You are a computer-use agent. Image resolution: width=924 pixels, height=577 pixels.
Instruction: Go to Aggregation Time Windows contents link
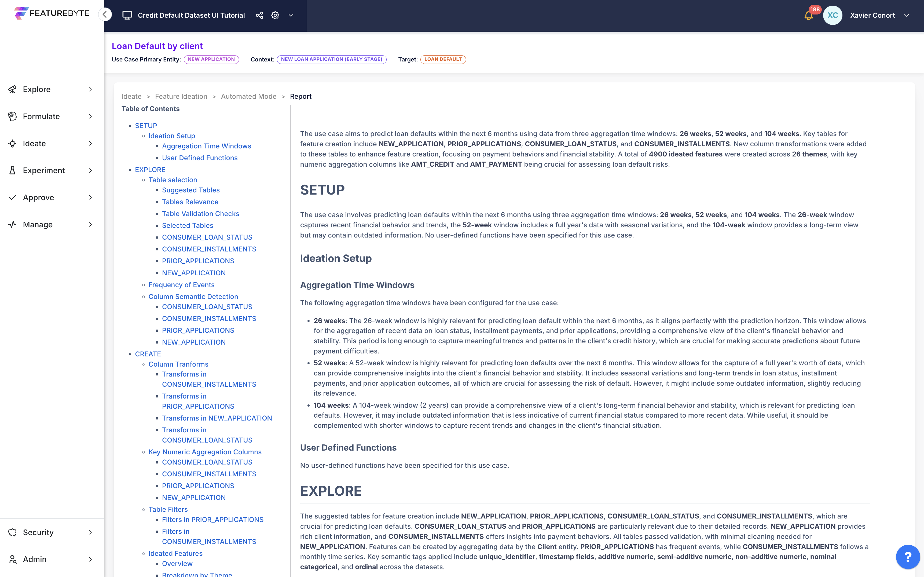tap(206, 146)
